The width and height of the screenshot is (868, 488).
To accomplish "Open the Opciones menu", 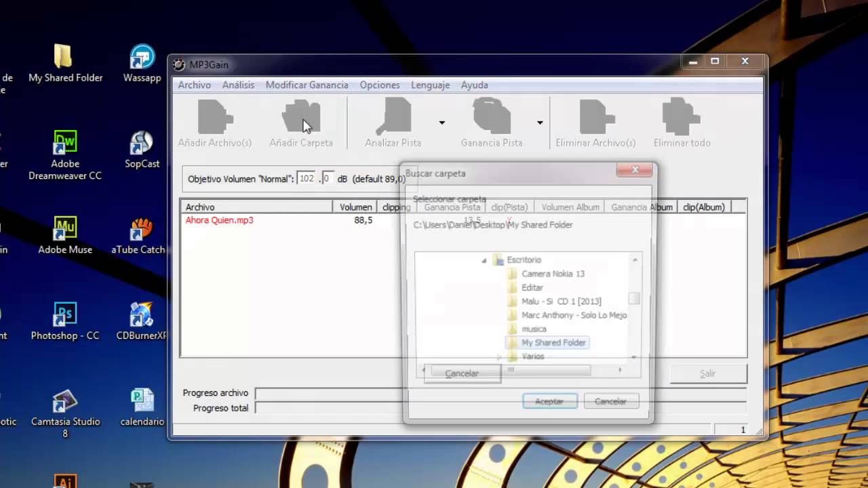I will pyautogui.click(x=380, y=85).
